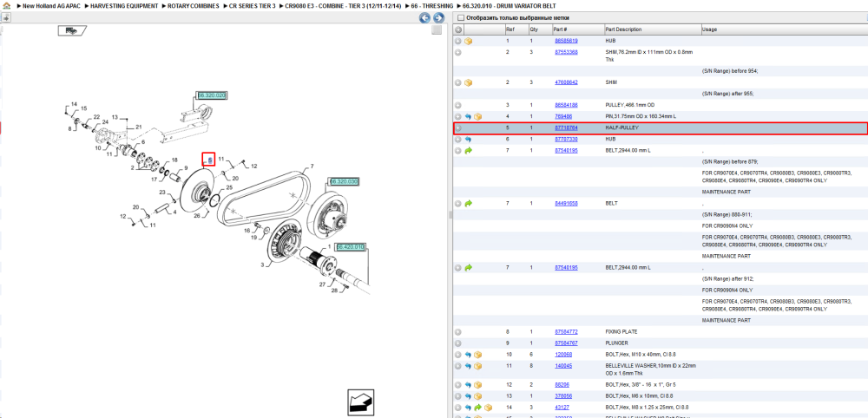Tick the show only selected marks checkbox
The height and width of the screenshot is (418, 868).
[460, 17]
